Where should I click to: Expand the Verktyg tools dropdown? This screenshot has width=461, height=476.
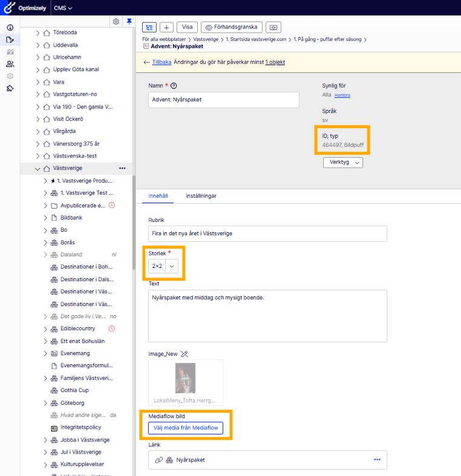coord(343,163)
